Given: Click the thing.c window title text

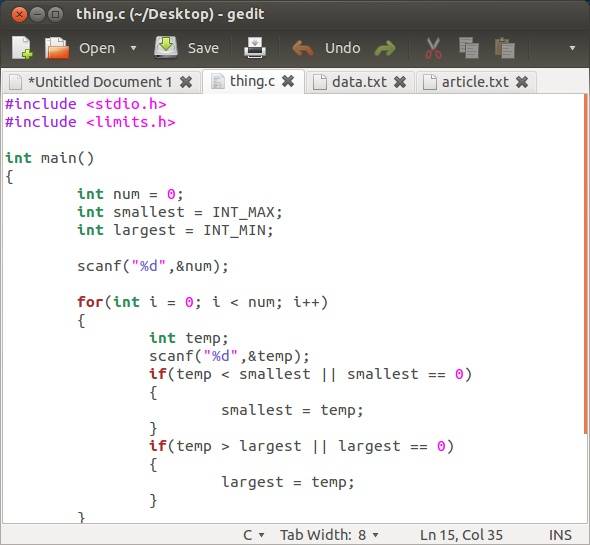Looking at the screenshot, I should tap(170, 14).
